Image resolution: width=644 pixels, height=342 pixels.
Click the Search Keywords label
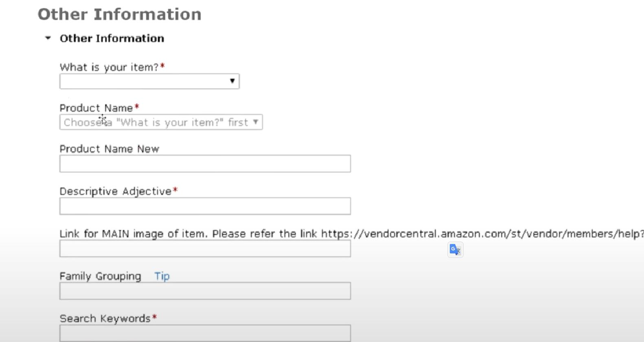(105, 319)
